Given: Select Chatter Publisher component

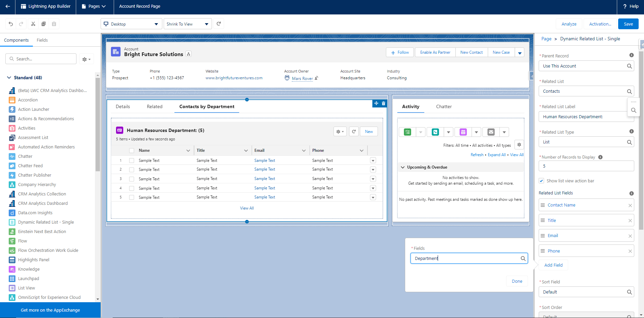Looking at the screenshot, I should [x=35, y=175].
